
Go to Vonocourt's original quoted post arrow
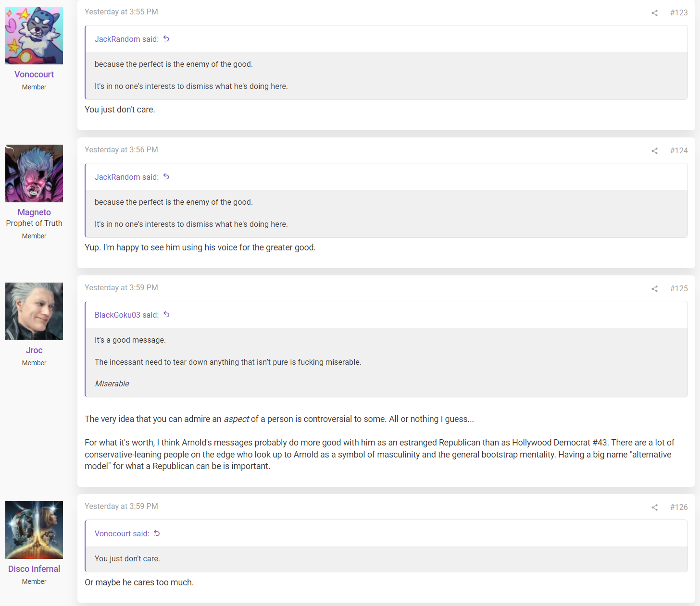click(157, 533)
